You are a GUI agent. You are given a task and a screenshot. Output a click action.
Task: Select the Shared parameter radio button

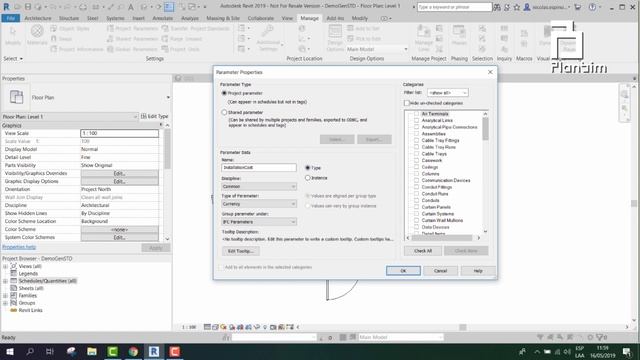pos(224,112)
